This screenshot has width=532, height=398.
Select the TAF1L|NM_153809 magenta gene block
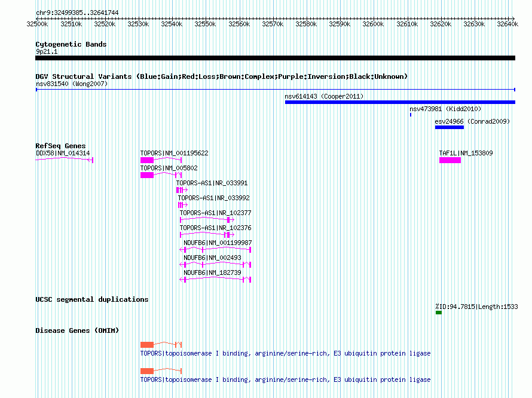[x=450, y=160]
